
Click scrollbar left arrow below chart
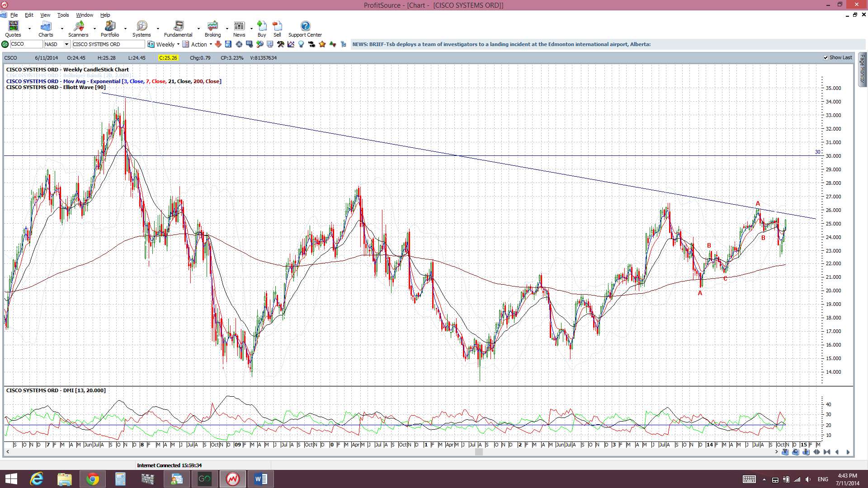pyautogui.click(x=8, y=452)
